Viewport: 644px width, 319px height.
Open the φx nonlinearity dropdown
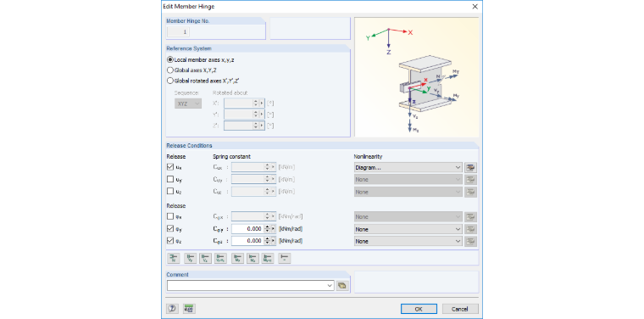408,216
